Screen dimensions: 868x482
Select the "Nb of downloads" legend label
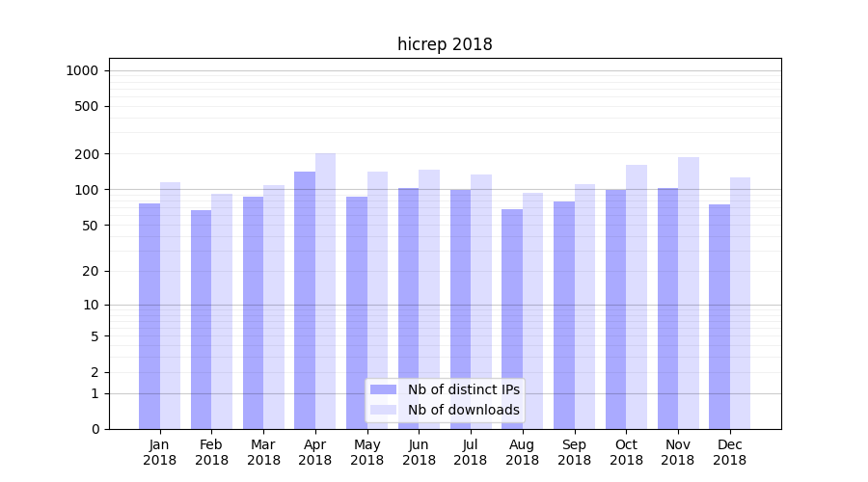463,410
